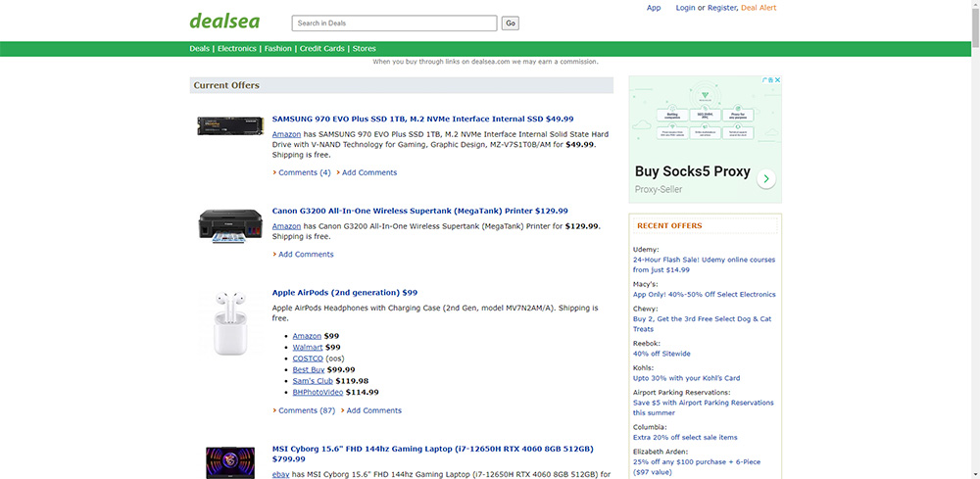Select Stores in the green navigation bar

click(364, 48)
